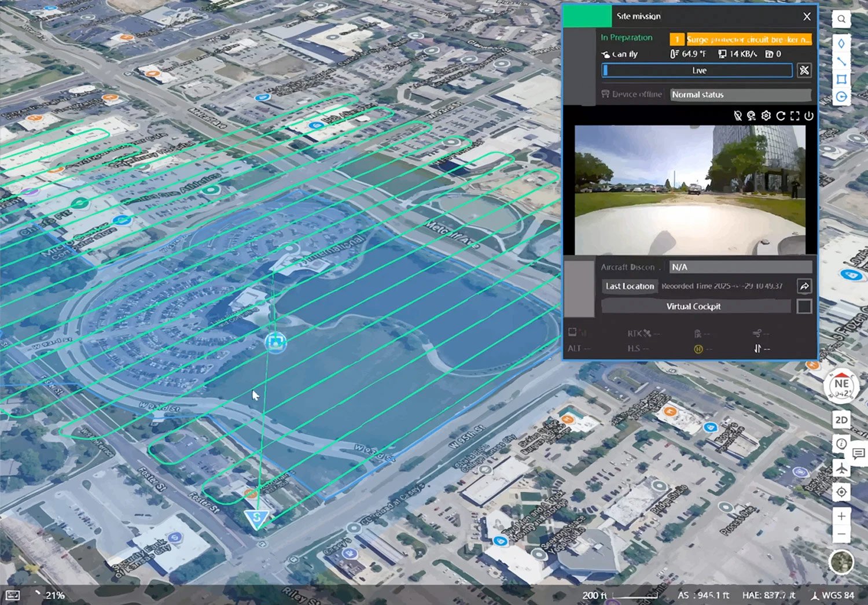Toggle the map to 2D view

pyautogui.click(x=841, y=420)
